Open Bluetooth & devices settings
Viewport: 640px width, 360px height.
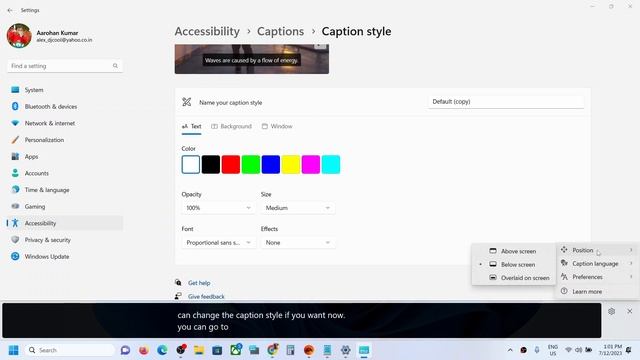[x=65, y=107]
